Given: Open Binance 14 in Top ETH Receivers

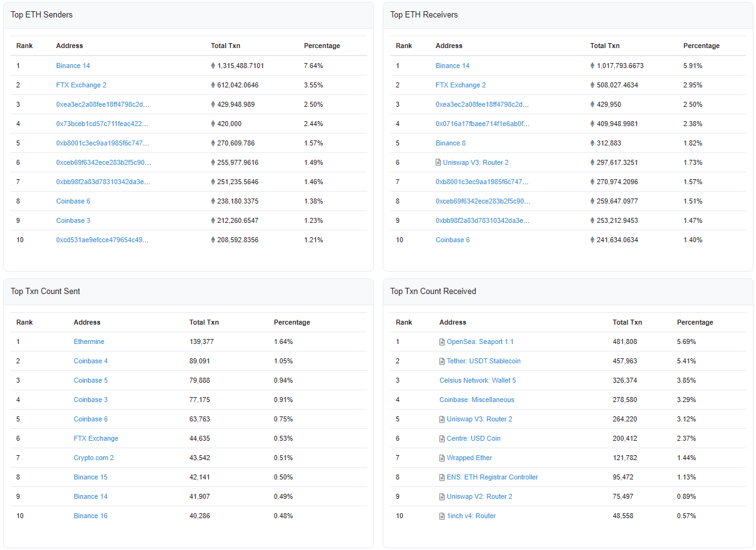Looking at the screenshot, I should (x=453, y=66).
